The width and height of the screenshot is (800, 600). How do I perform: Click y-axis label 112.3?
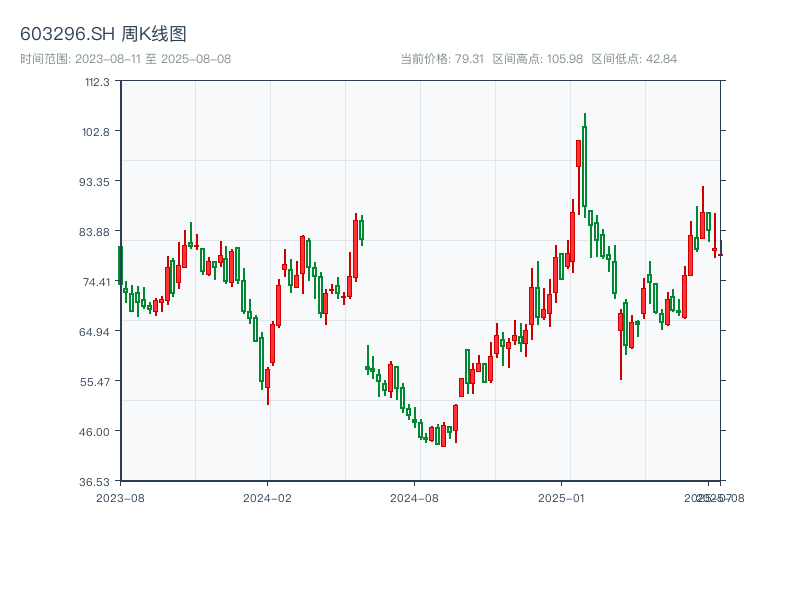pyautogui.click(x=97, y=82)
